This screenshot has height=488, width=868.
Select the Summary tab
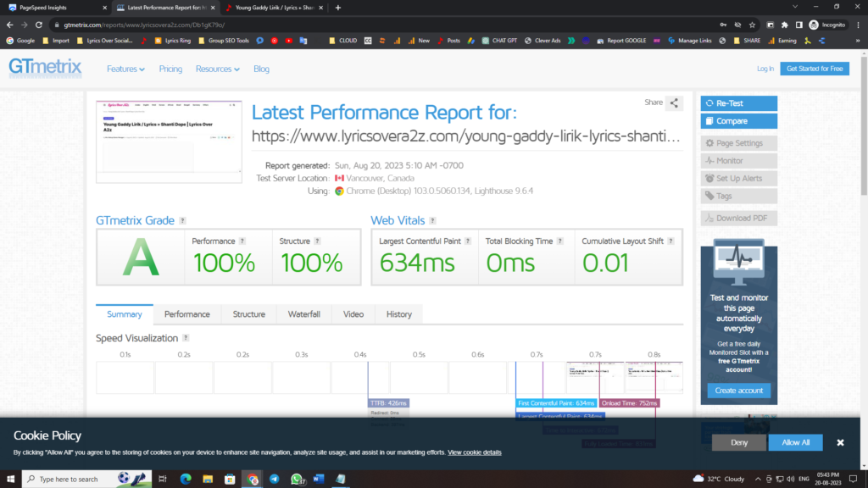125,314
